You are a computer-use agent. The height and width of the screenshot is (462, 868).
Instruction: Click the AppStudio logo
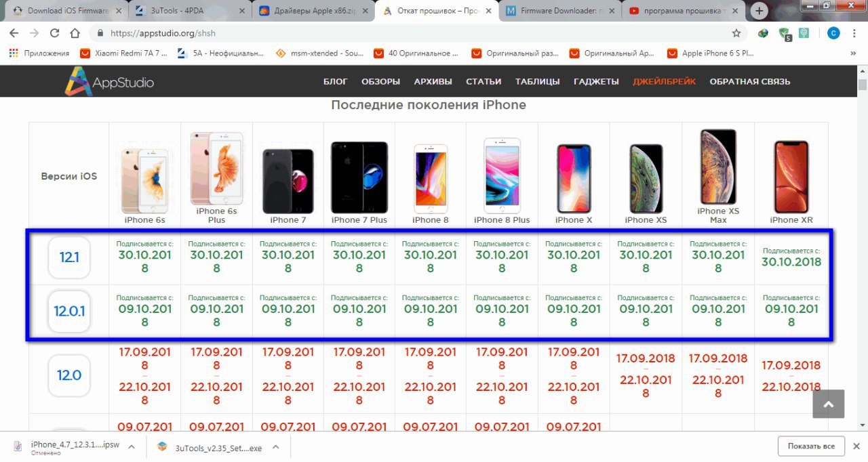coord(110,82)
